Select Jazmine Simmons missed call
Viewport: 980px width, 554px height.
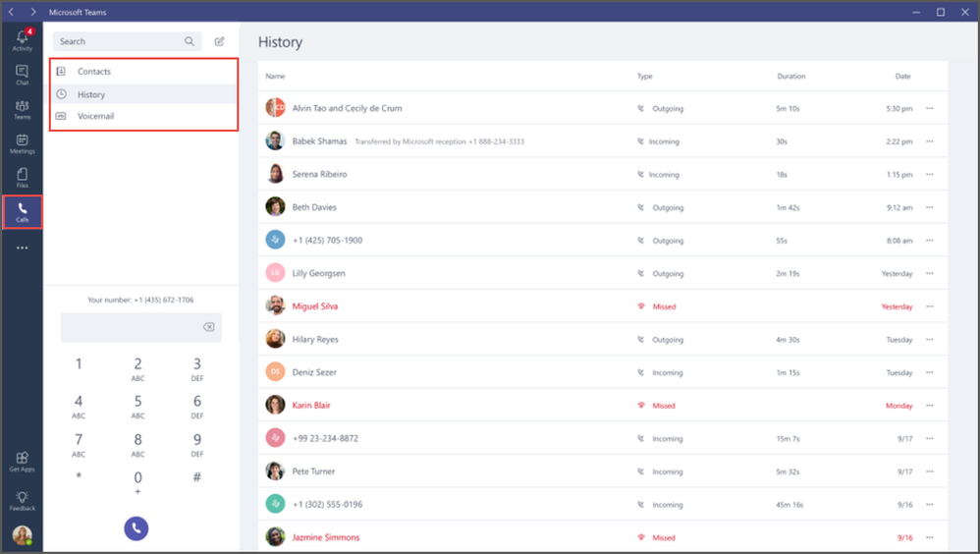(603, 537)
